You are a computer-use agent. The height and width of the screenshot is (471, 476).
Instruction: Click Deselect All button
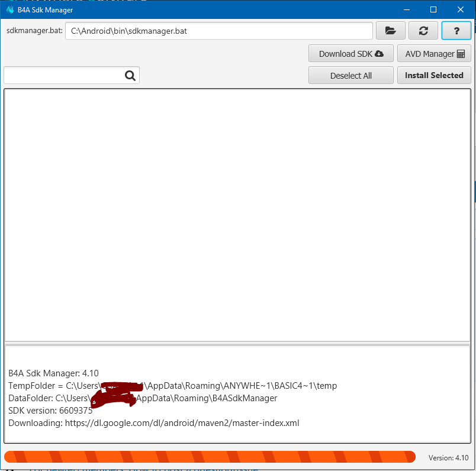tap(351, 75)
